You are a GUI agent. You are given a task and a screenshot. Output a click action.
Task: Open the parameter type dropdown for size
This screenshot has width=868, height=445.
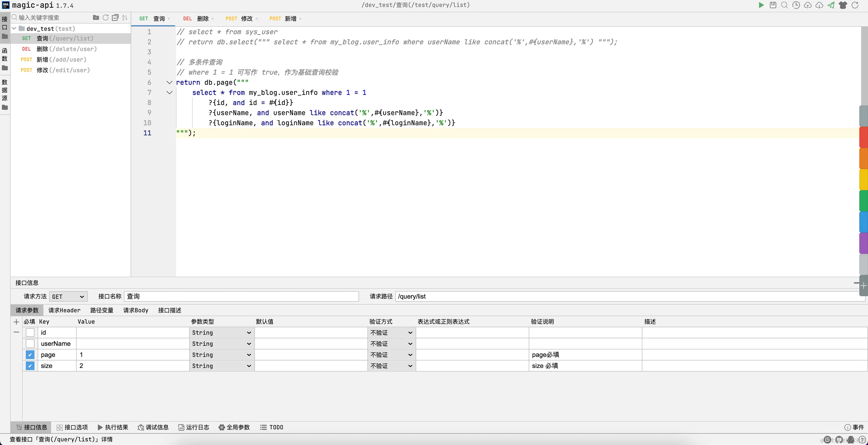click(222, 366)
